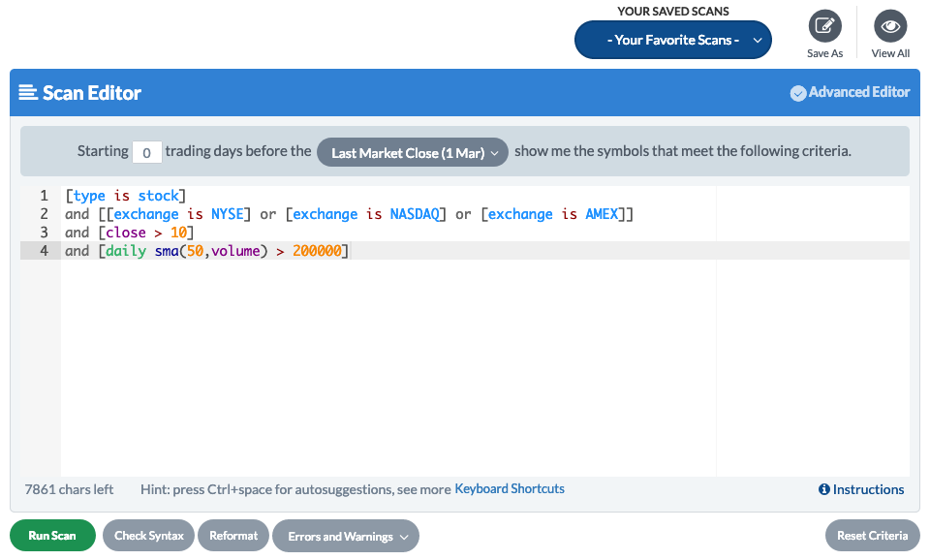
Task: Click empty area of code editor
Action: click(387, 368)
